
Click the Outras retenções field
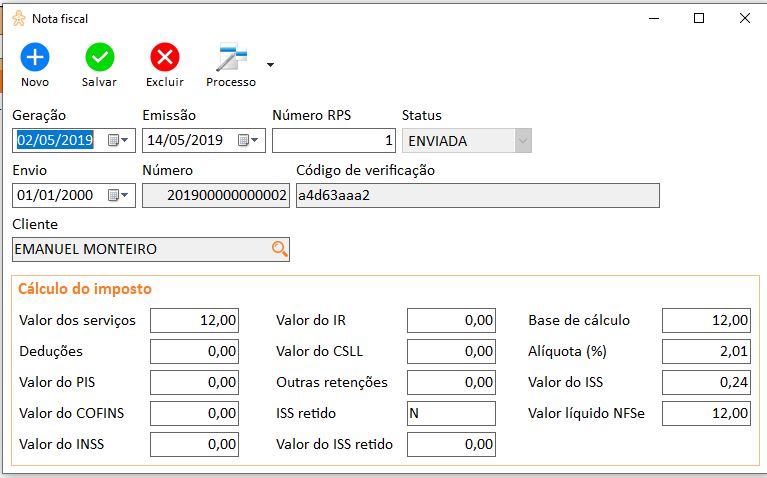click(451, 382)
